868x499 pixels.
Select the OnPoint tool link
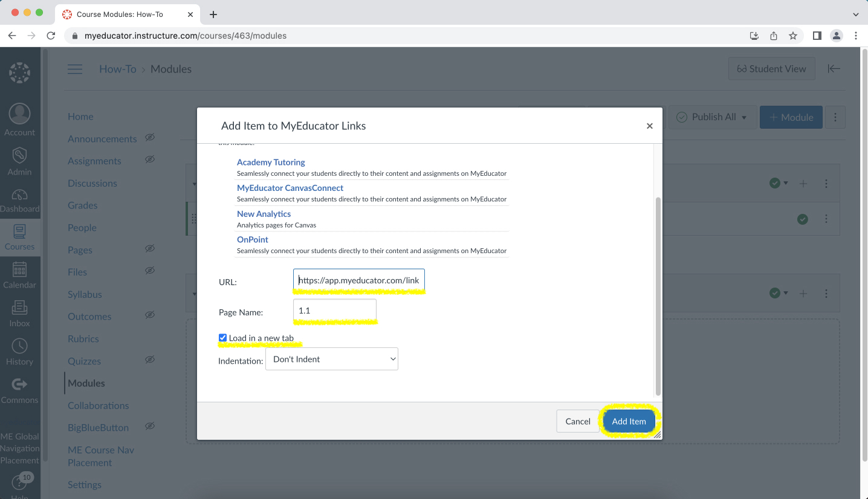[x=253, y=239]
